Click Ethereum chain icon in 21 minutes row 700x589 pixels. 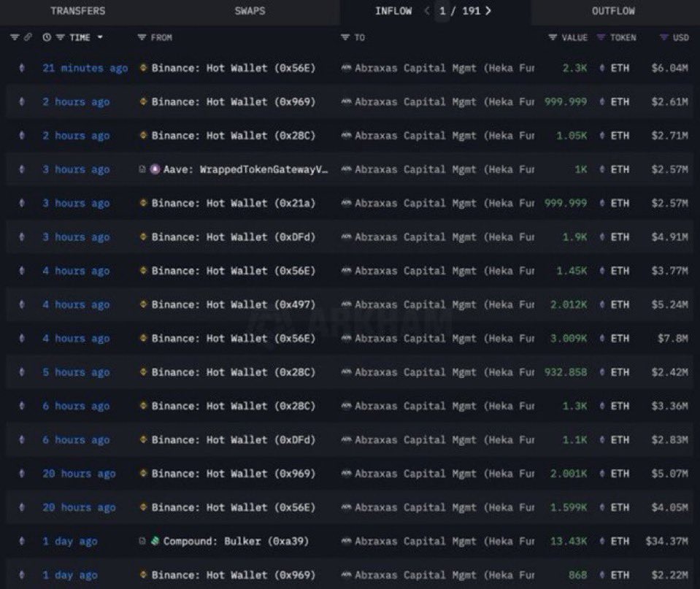click(22, 68)
